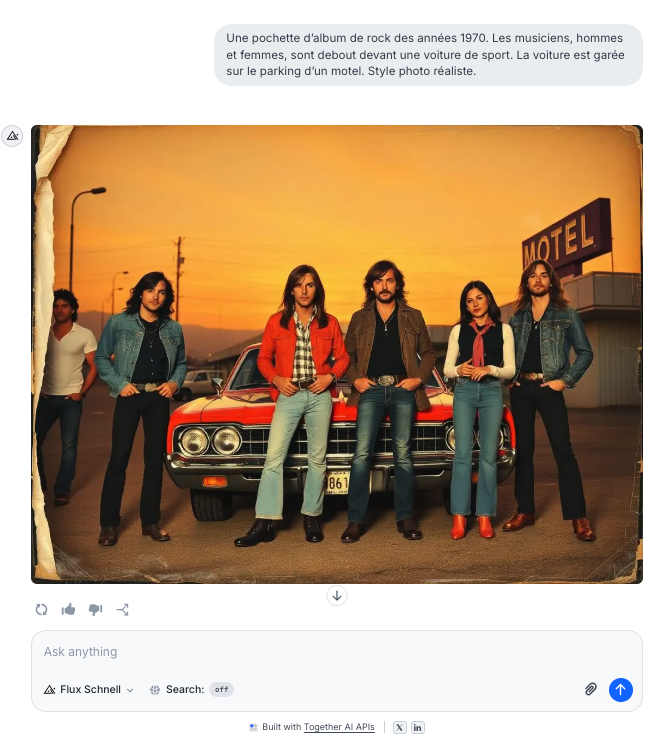This screenshot has height=734, width=654.
Task: Click the thumbs up icon
Action: coord(68,609)
